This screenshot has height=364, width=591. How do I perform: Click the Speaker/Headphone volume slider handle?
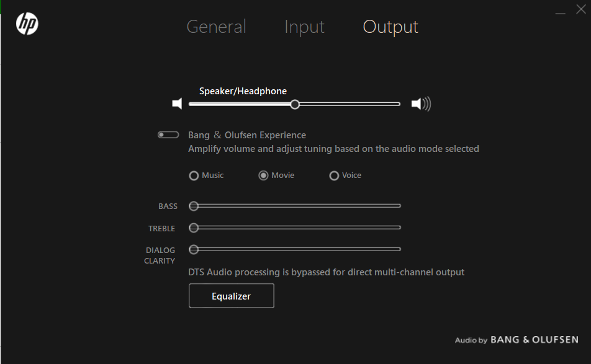[x=295, y=104]
